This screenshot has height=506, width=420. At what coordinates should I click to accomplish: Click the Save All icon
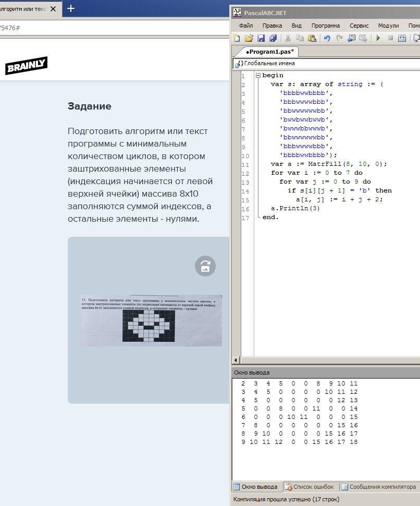pos(273,38)
